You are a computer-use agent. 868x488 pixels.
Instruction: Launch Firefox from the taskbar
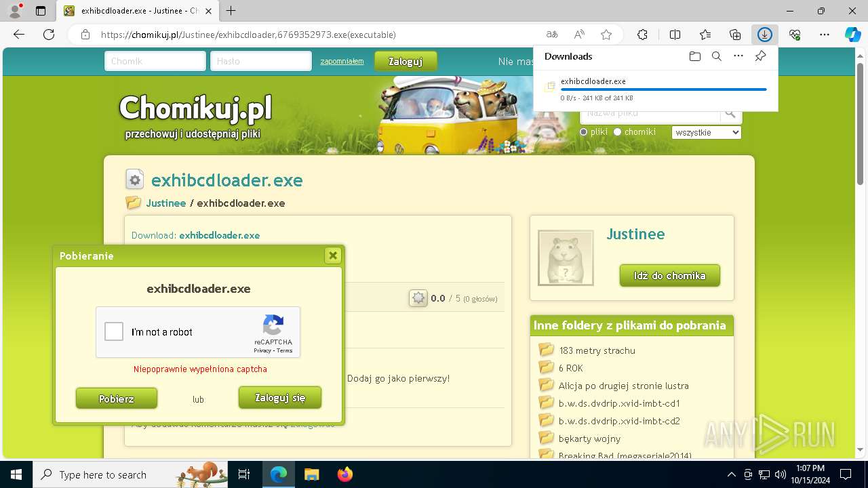[x=345, y=474]
